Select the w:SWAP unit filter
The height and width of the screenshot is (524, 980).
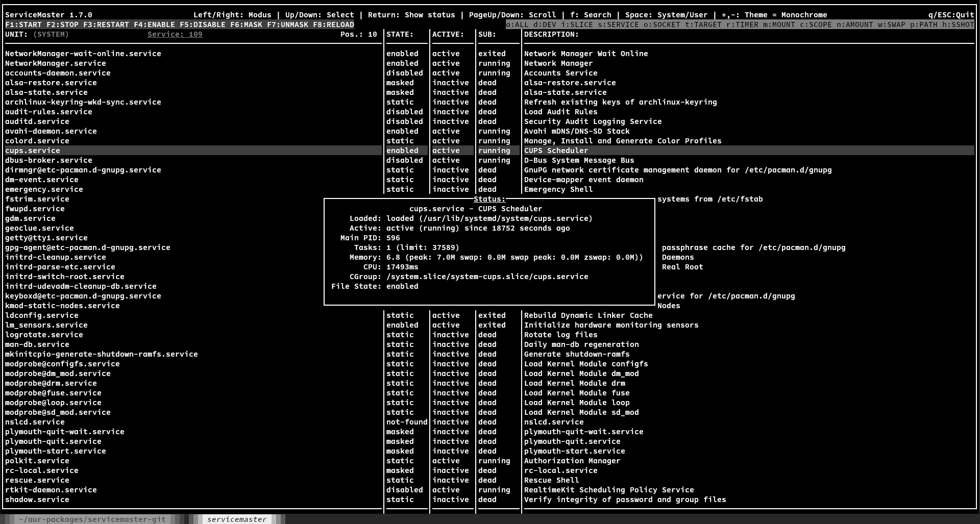pyautogui.click(x=892, y=24)
